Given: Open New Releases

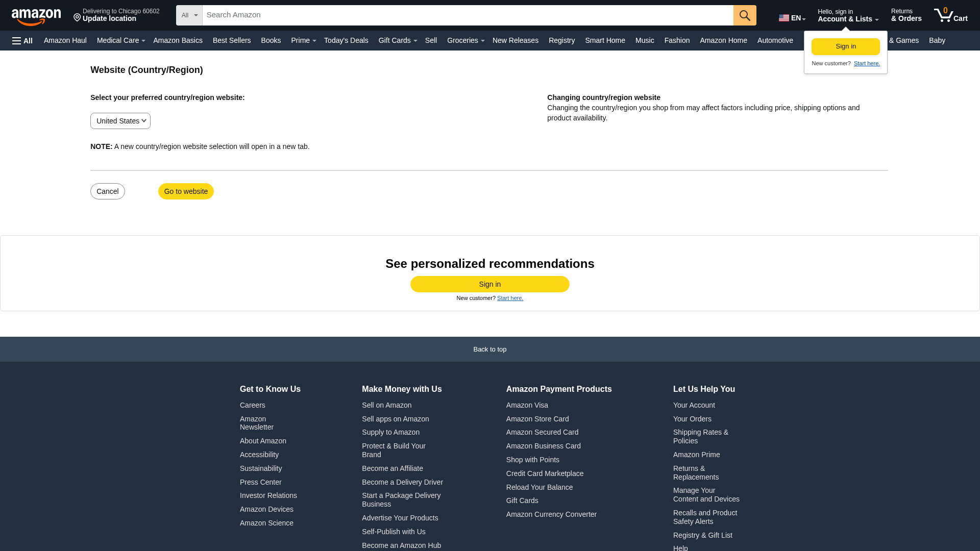Looking at the screenshot, I should click(516, 40).
